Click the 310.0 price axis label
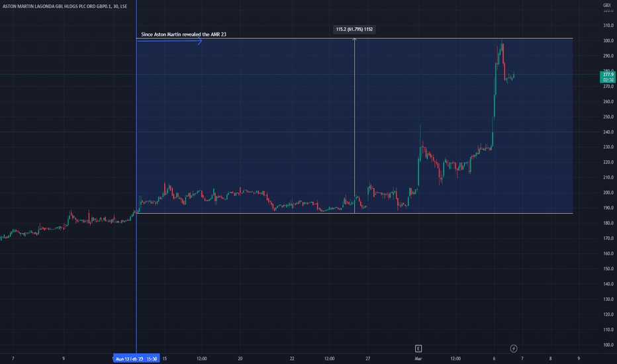Viewport: 617px width, 364px height. pos(608,25)
